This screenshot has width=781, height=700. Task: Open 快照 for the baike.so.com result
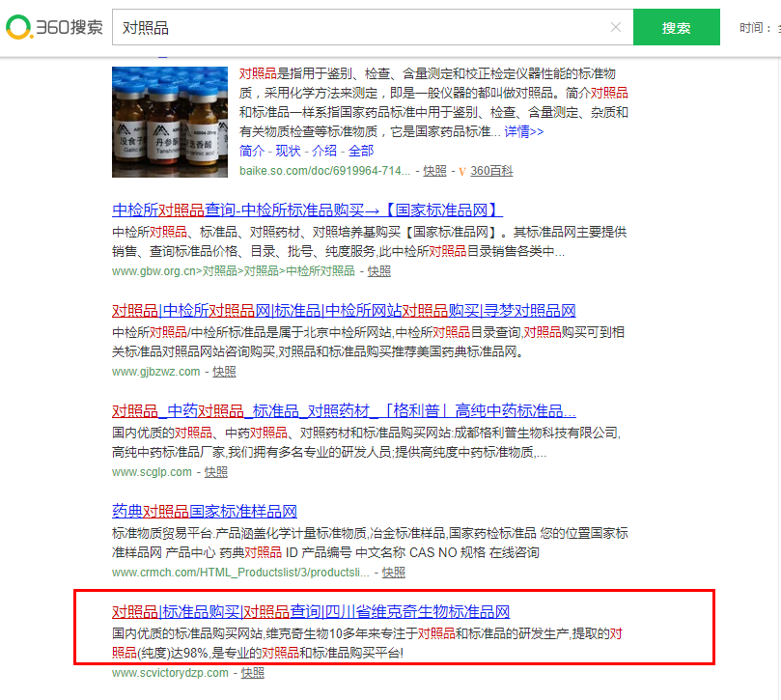[x=434, y=171]
